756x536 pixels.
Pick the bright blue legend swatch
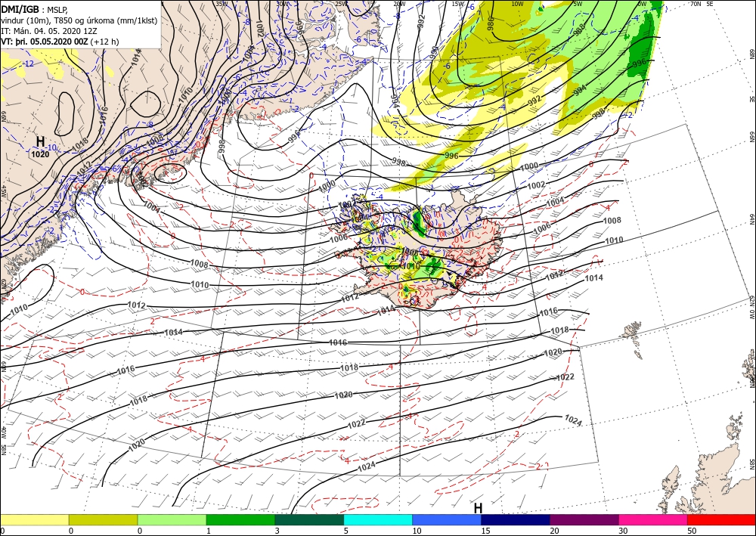(x=447, y=519)
